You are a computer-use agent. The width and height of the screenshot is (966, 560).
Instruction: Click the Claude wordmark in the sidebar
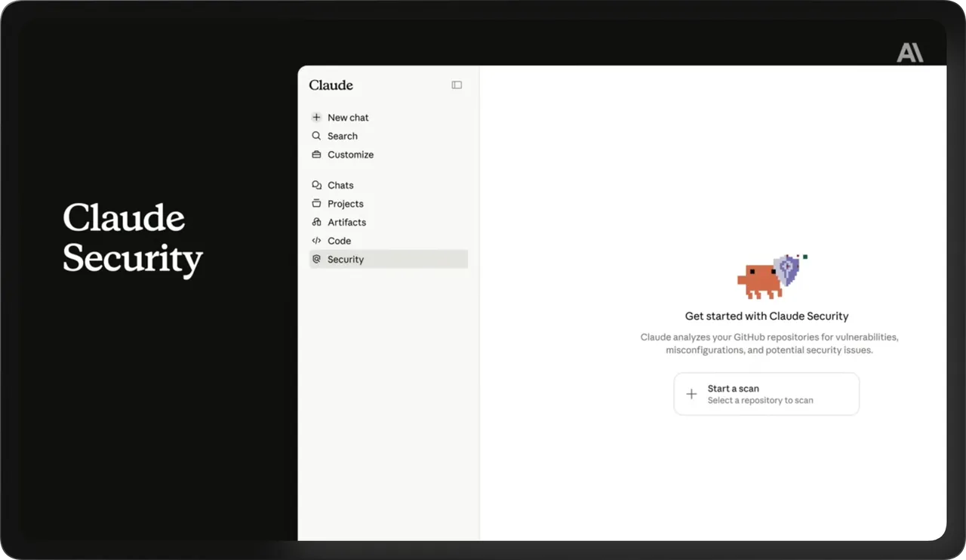coord(331,85)
